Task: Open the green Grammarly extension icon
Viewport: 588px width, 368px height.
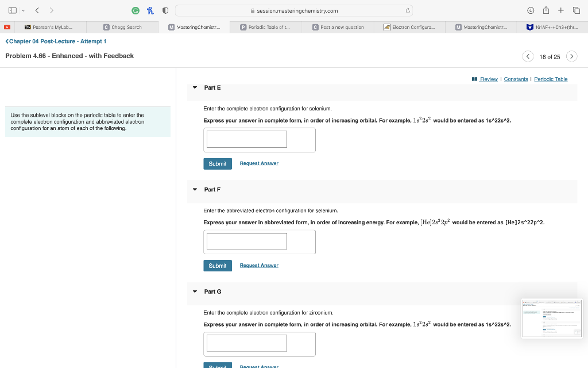Action: (136, 11)
